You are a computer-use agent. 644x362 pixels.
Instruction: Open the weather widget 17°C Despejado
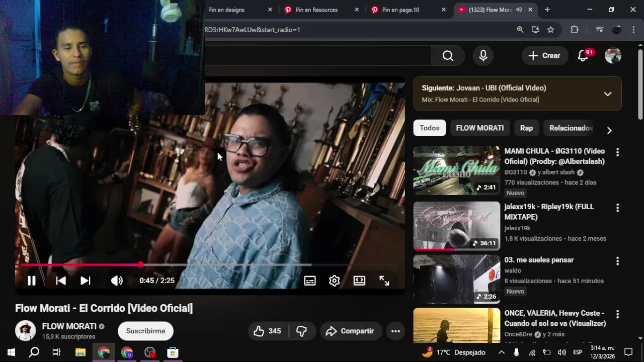click(453, 352)
